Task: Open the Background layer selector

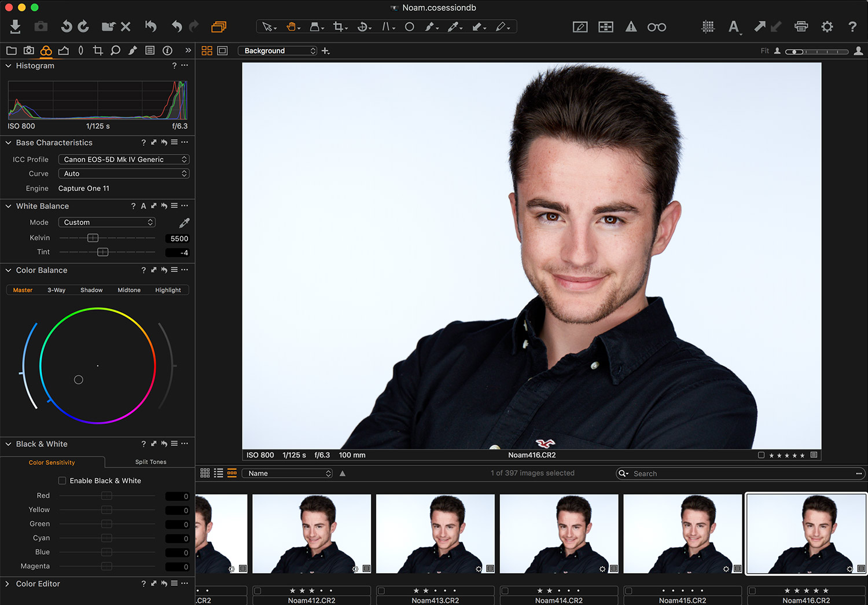Action: pyautogui.click(x=278, y=51)
